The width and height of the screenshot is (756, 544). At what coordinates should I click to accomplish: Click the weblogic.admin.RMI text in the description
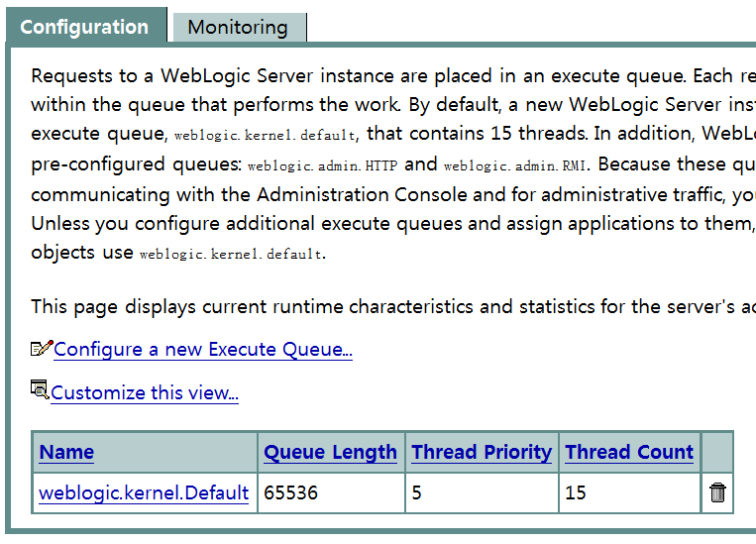click(x=515, y=165)
